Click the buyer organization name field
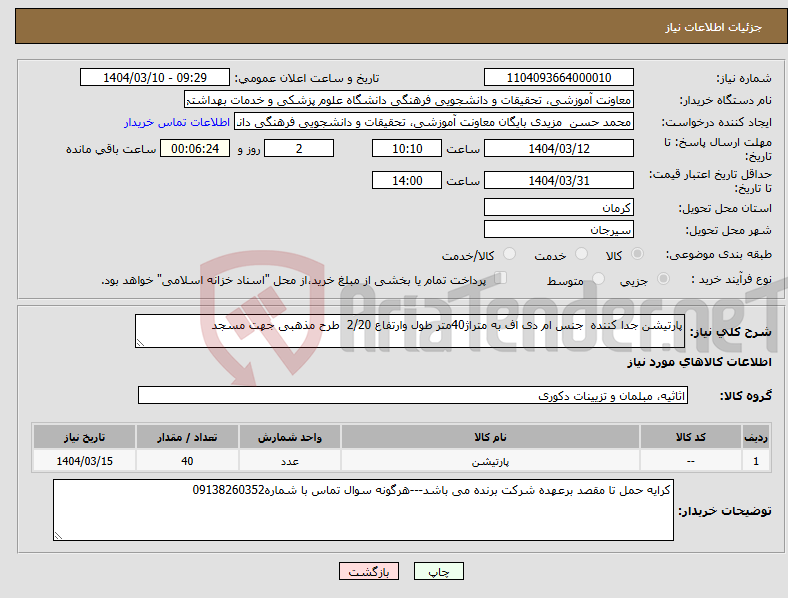 [x=409, y=99]
